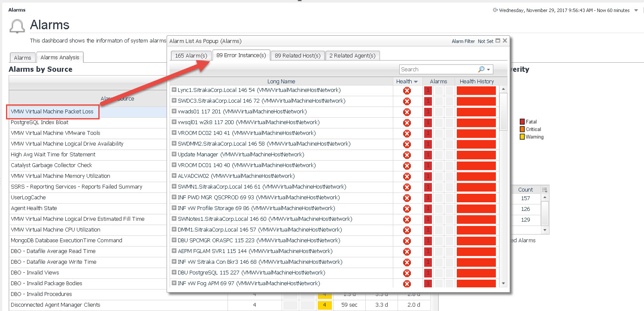Click red alarm count for DBU PostgreSQL row
The image size is (644, 311).
pos(428,273)
